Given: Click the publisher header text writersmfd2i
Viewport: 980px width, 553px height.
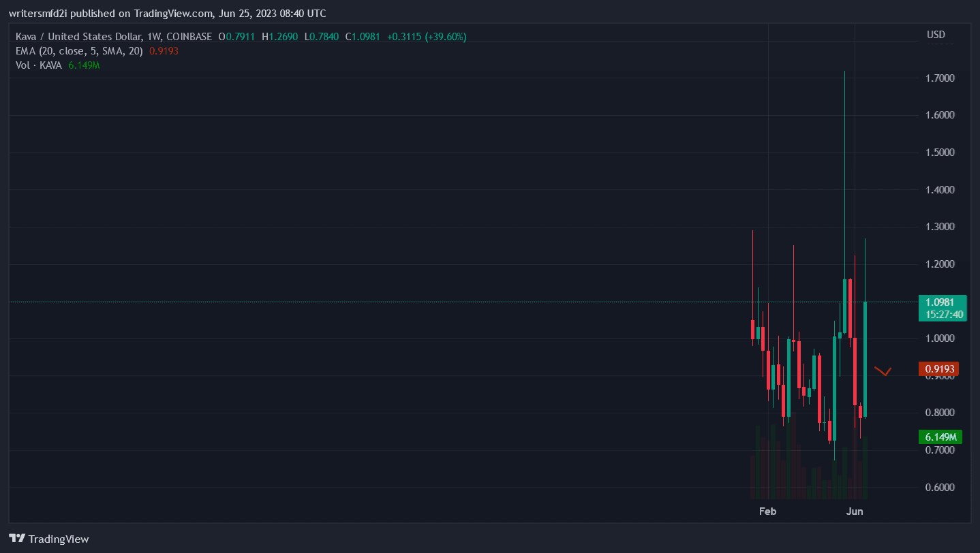Looking at the screenshot, I should 44,14.
